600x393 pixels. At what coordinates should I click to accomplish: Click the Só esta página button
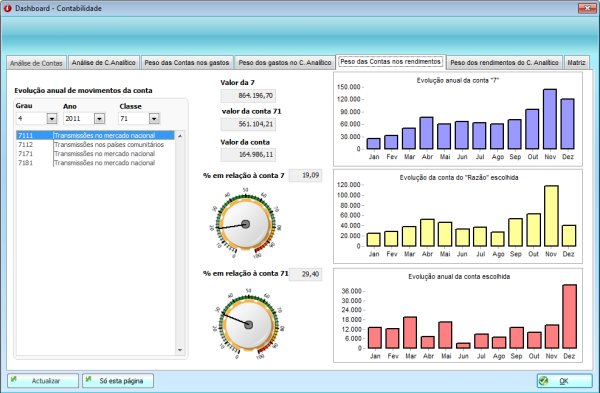click(x=118, y=381)
